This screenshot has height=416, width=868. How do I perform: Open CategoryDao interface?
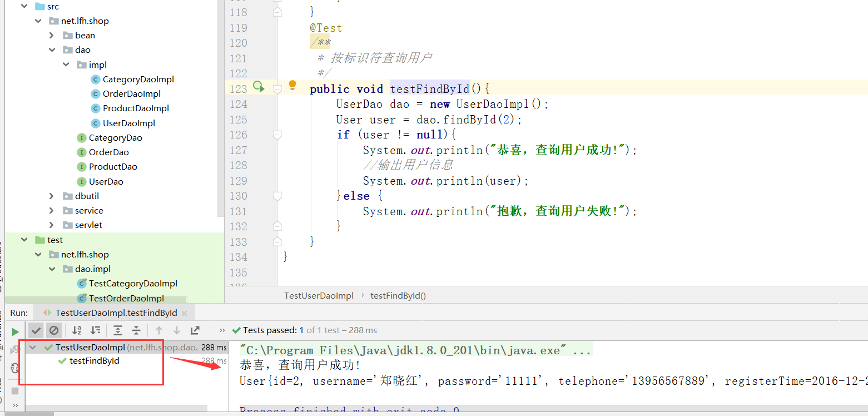(x=116, y=138)
